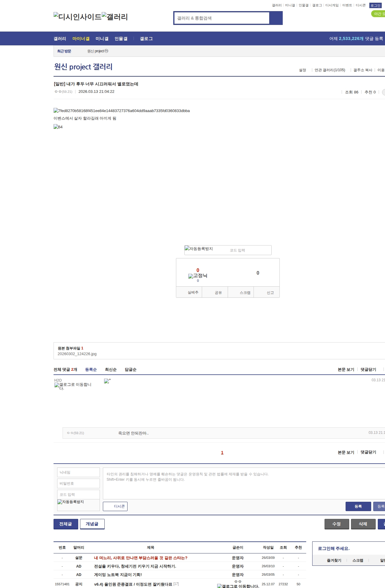Open 갤로그 icon in the 공지 row
385x588 pixels.
pyautogui.click(x=238, y=586)
